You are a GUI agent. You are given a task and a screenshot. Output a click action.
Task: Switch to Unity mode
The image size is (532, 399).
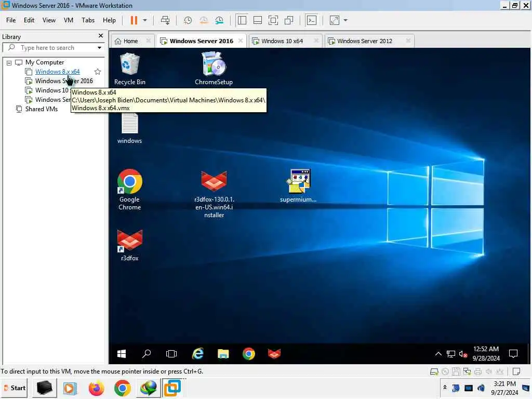pos(289,20)
